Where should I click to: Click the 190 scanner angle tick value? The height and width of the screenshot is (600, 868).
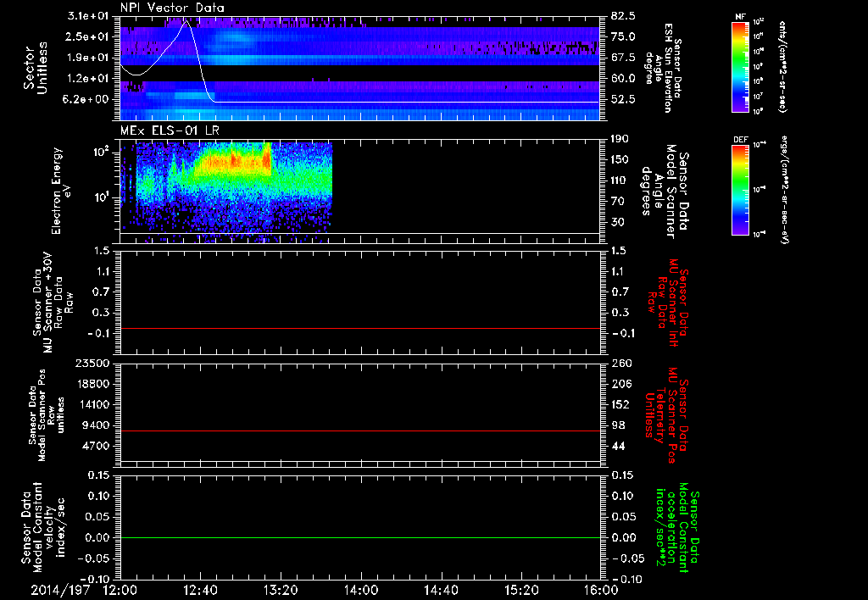pyautogui.click(x=621, y=139)
